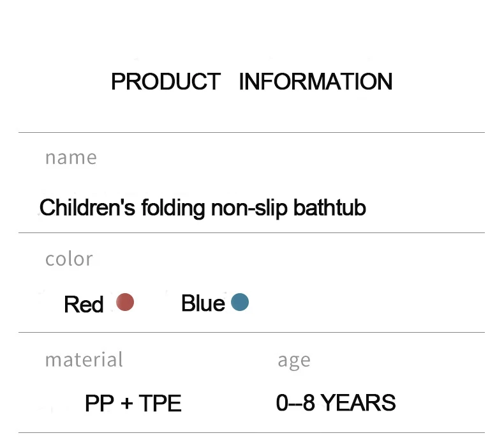Click the "0--8" age range numbers
This screenshot has width=504, height=440.
[x=295, y=403]
